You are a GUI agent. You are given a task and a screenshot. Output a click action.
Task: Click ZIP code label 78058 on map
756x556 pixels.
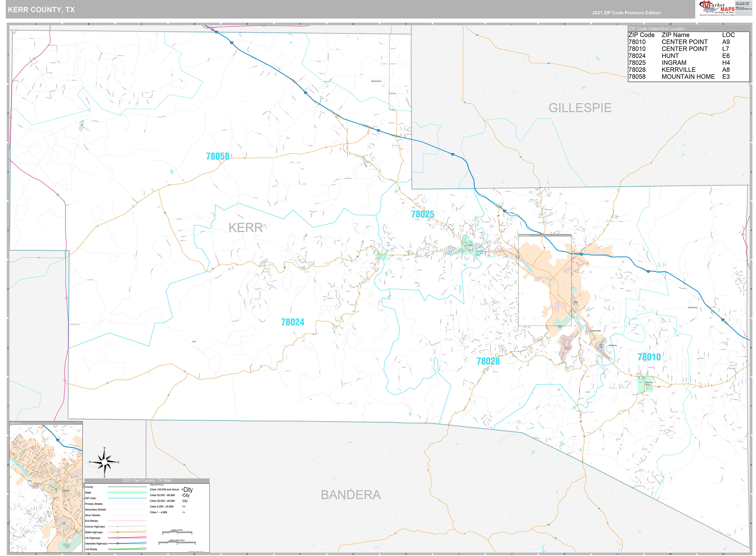(218, 156)
